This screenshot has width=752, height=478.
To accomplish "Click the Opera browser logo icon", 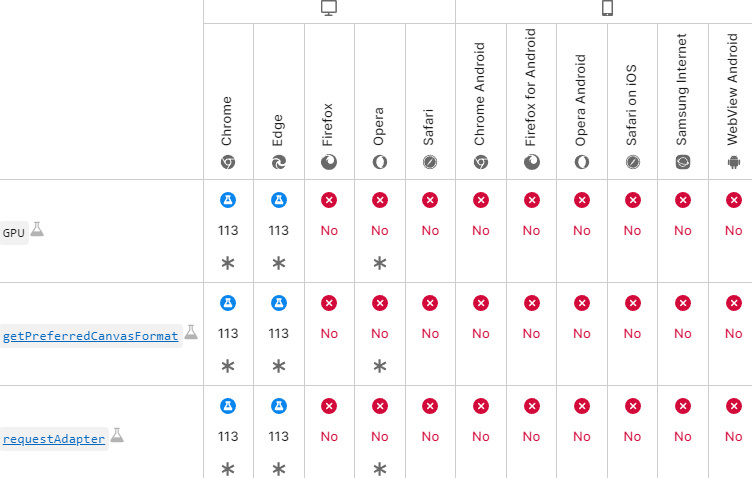I will [380, 162].
